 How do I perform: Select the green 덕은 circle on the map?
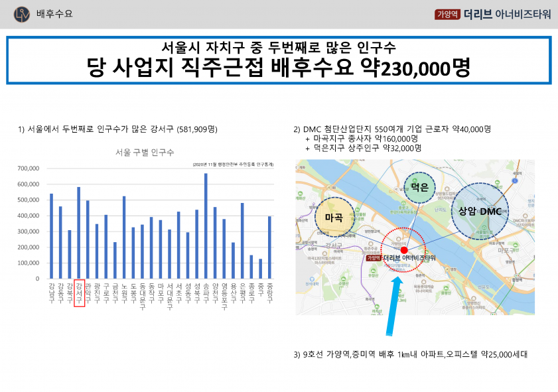(x=419, y=188)
